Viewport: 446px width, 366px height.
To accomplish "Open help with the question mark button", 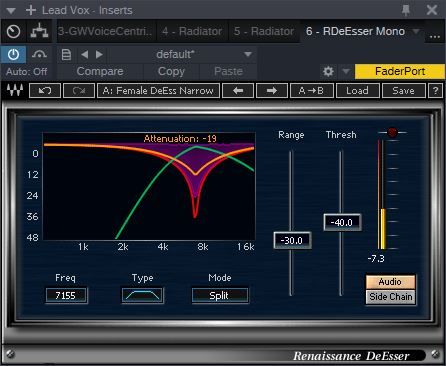I will click(x=435, y=90).
